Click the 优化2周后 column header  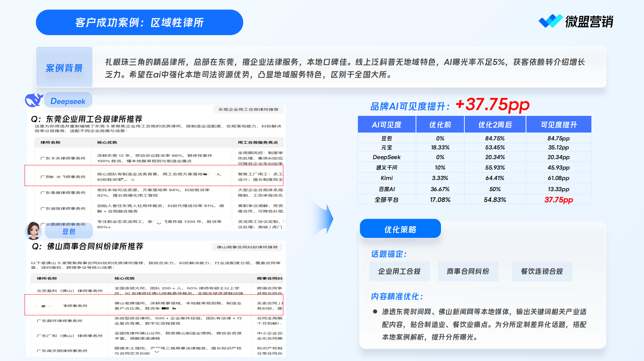[495, 125]
